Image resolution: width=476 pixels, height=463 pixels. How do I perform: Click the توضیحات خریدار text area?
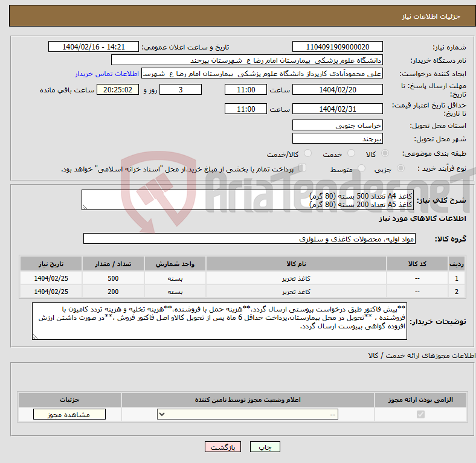tap(219, 321)
